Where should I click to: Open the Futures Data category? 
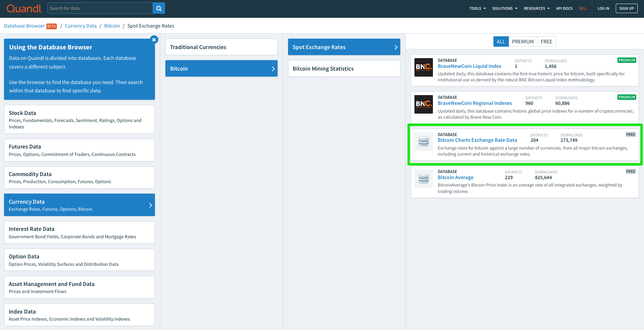[79, 150]
